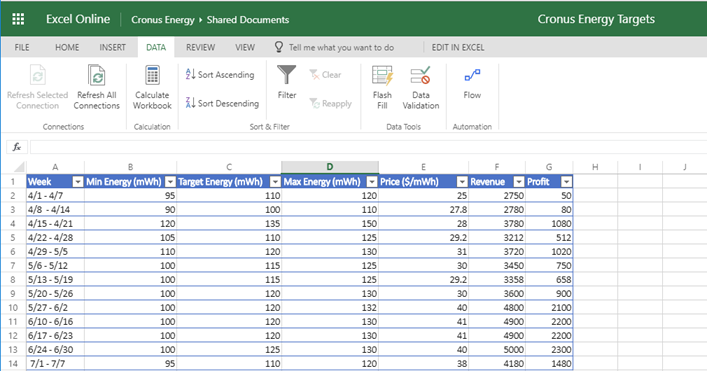This screenshot has width=707, height=371.
Task: Apply Sort Descending to the column
Action: tap(222, 103)
